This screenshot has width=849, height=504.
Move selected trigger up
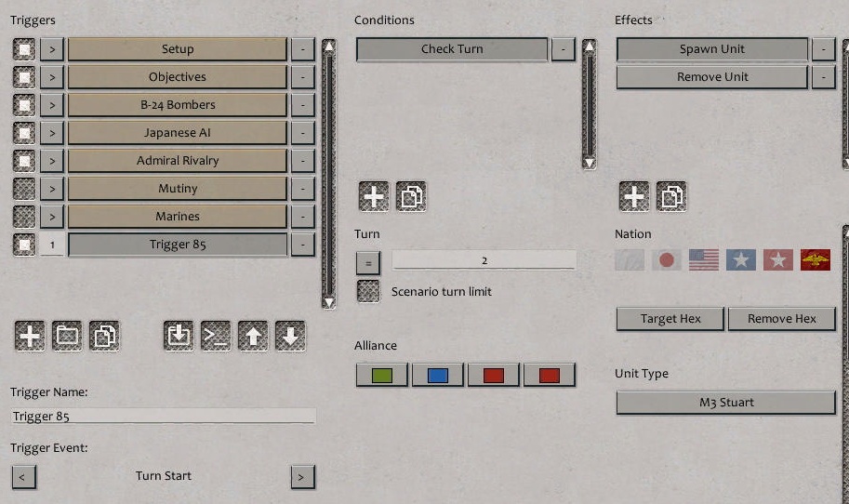253,337
